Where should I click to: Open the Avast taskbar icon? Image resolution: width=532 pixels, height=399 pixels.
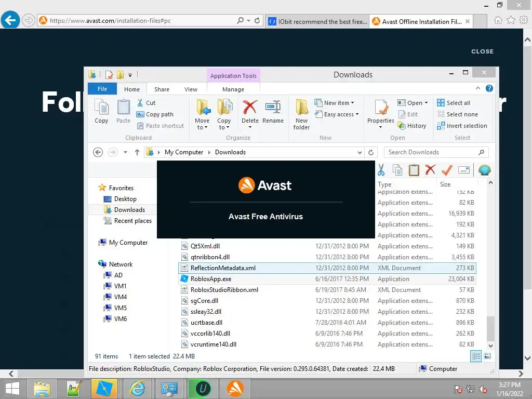tap(235, 389)
